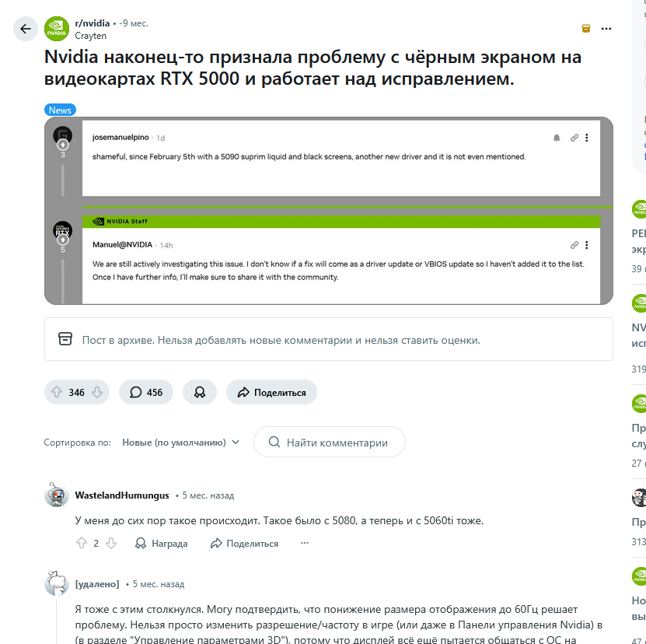This screenshot has height=644, width=646.
Task: Click the post title about RTX 5000
Action: tap(313, 68)
